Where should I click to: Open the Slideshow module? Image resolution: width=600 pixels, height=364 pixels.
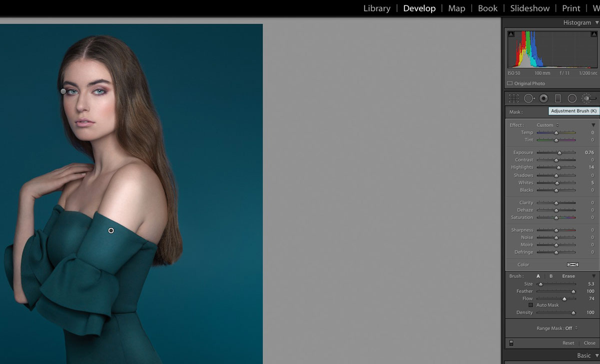(529, 8)
